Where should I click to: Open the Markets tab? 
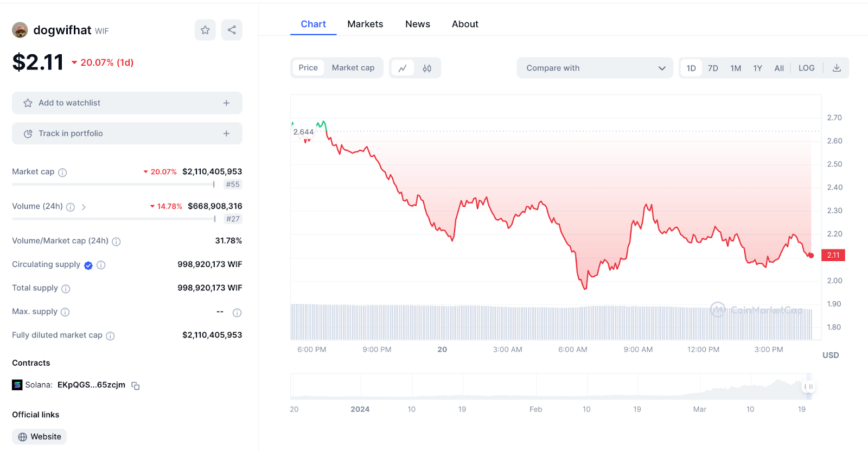coord(365,24)
